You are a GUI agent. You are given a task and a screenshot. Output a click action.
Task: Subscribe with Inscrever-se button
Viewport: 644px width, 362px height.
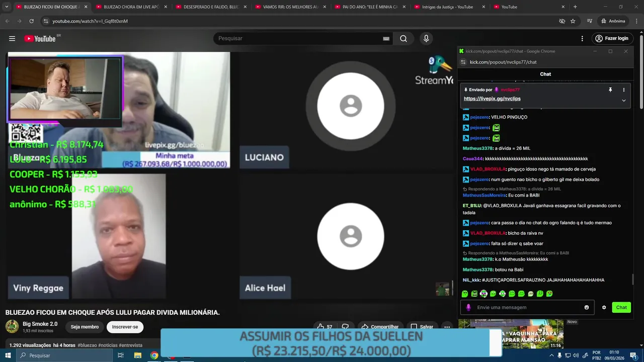tap(125, 327)
